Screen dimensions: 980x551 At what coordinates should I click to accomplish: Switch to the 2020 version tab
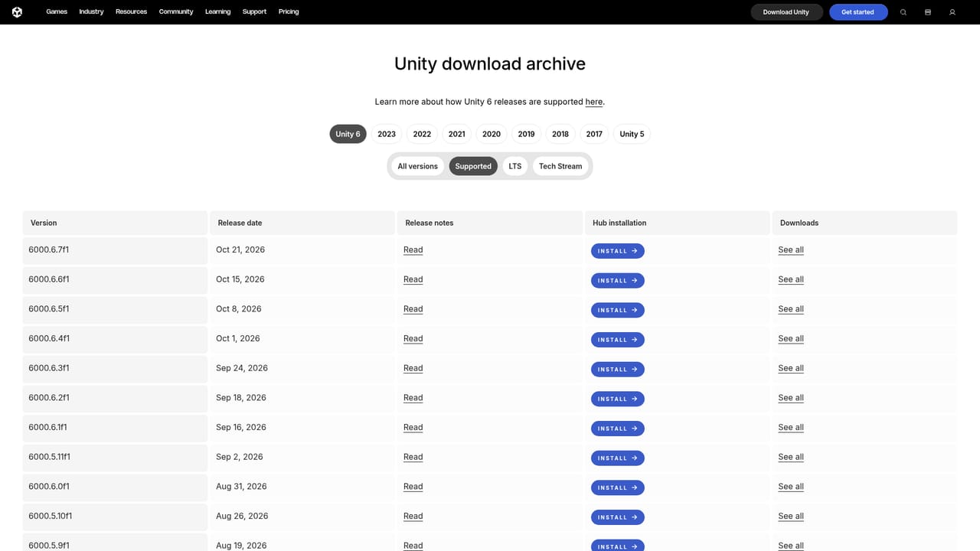492,134
